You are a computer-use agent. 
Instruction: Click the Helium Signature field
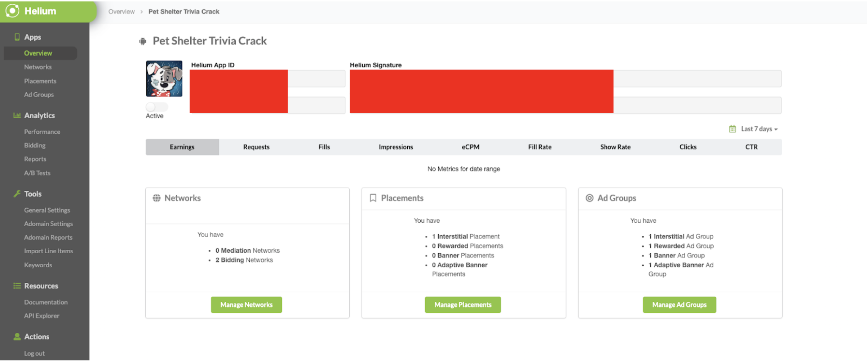tap(566, 78)
